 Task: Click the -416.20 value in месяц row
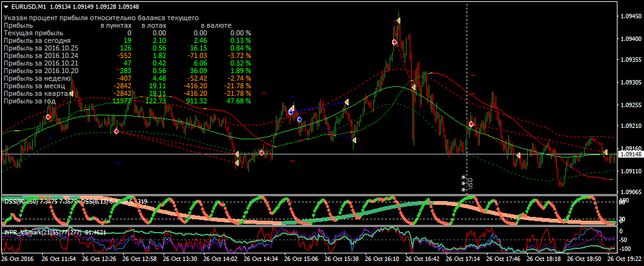pyautogui.click(x=196, y=86)
